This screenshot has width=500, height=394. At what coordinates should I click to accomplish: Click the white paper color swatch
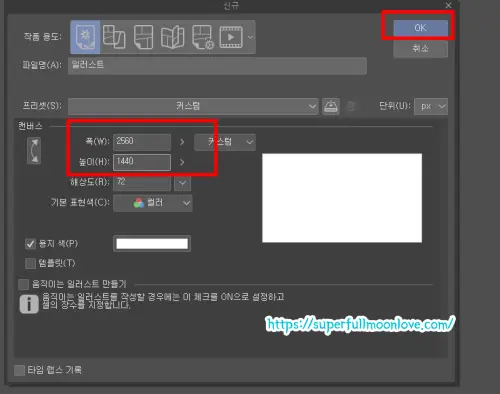click(152, 244)
